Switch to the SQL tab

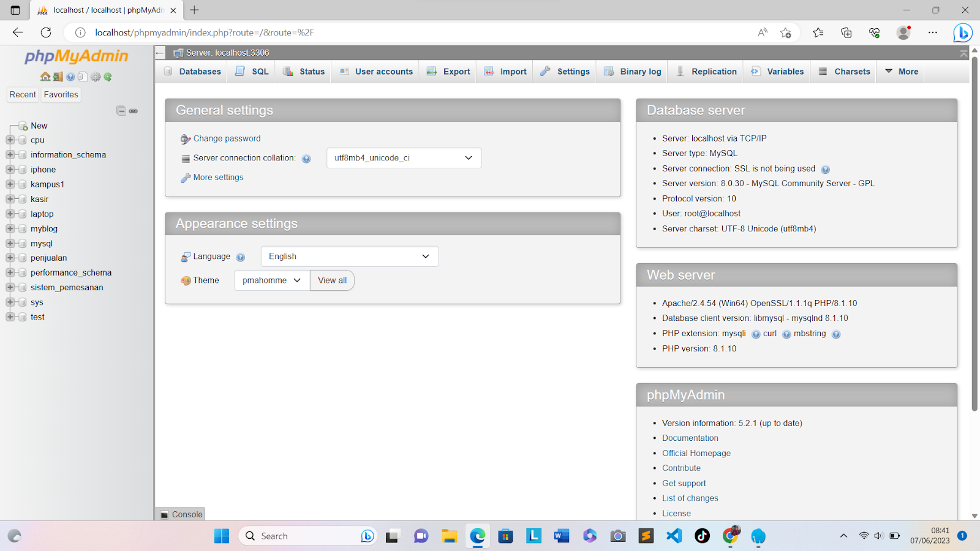[252, 72]
